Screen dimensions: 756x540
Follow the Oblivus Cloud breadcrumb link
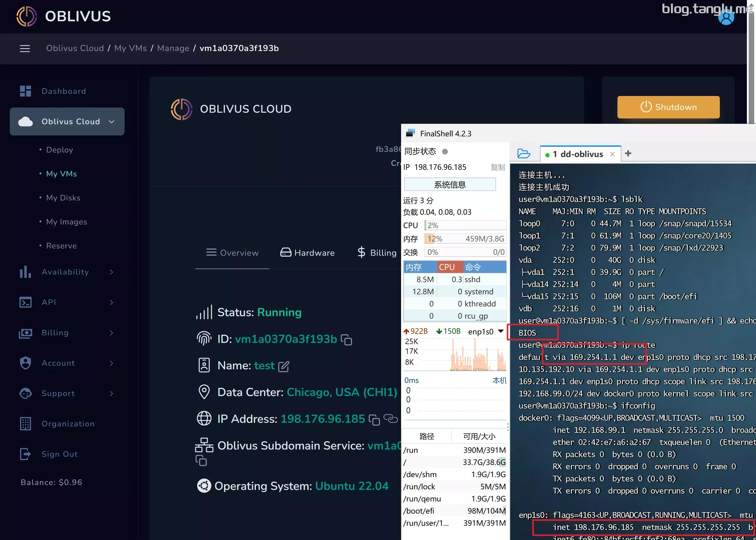click(75, 48)
